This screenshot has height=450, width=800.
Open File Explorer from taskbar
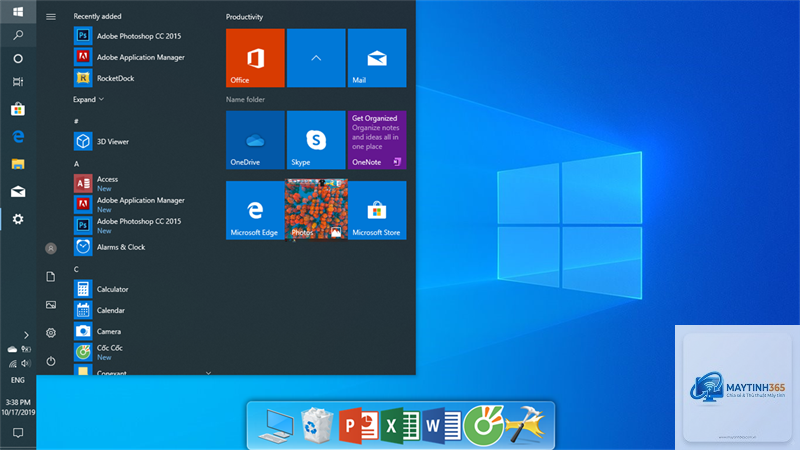pos(18,164)
